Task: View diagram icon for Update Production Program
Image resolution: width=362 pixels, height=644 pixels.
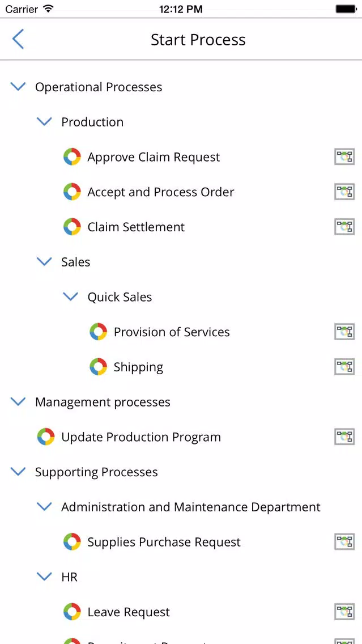Action: [344, 437]
